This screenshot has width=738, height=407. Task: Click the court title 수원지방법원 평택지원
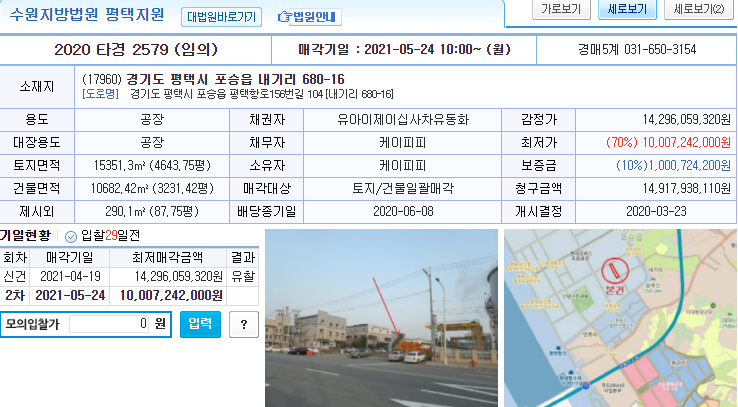pos(87,15)
